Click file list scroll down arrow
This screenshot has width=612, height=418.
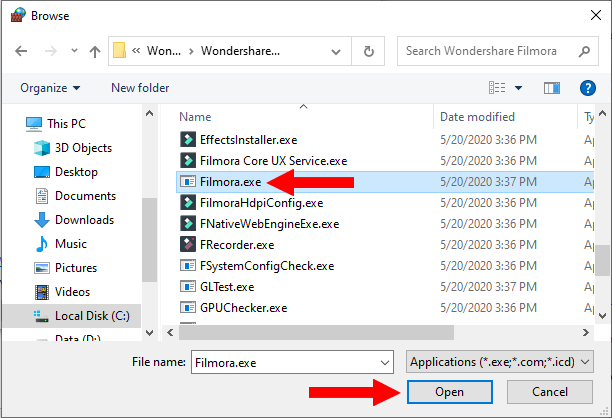(603, 315)
